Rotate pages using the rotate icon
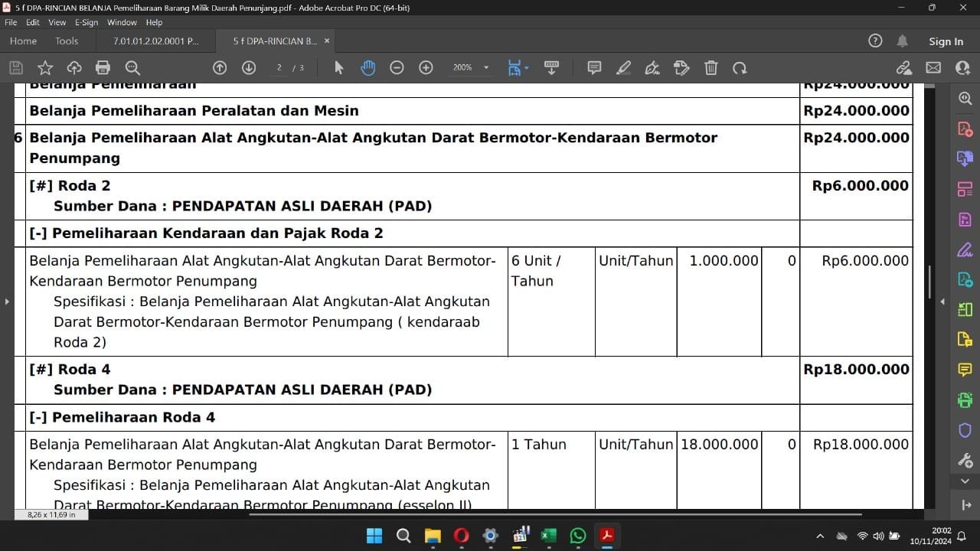The image size is (980, 551). tap(740, 67)
